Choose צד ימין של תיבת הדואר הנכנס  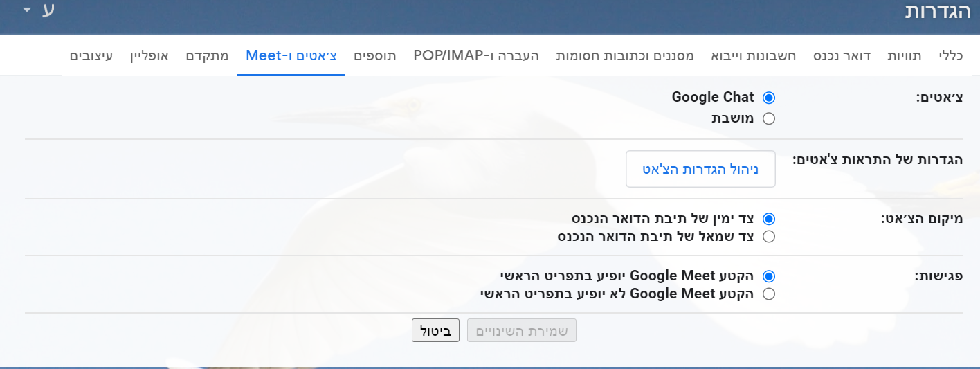point(768,219)
